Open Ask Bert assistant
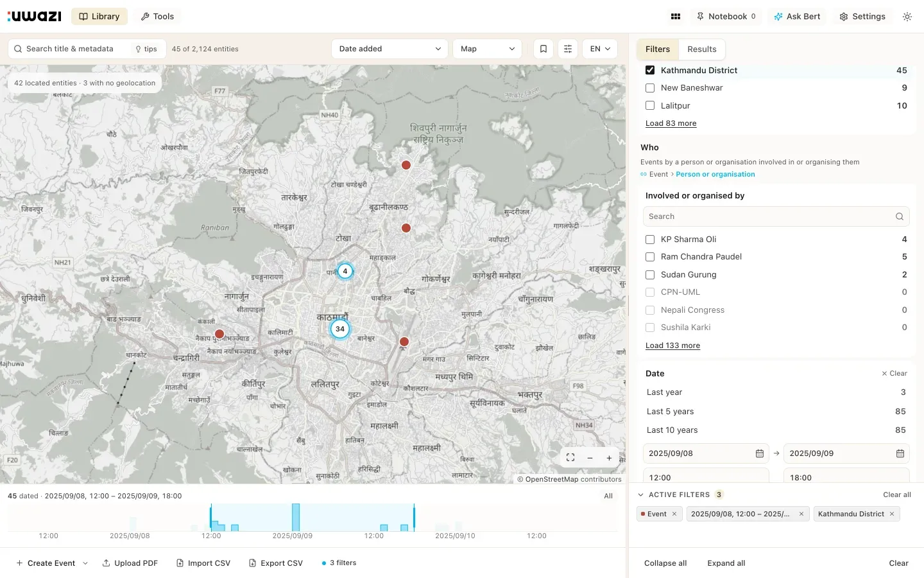The height and width of the screenshot is (578, 924). tap(797, 17)
